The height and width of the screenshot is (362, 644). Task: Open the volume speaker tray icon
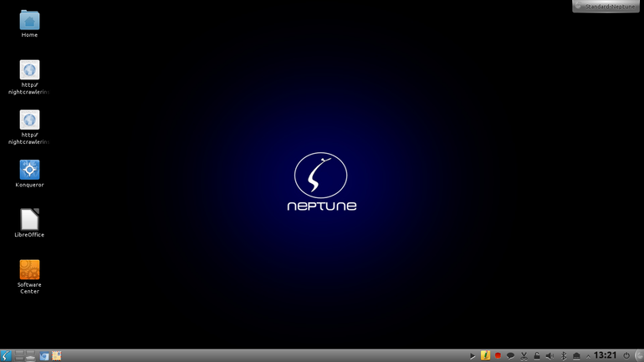coord(549,356)
